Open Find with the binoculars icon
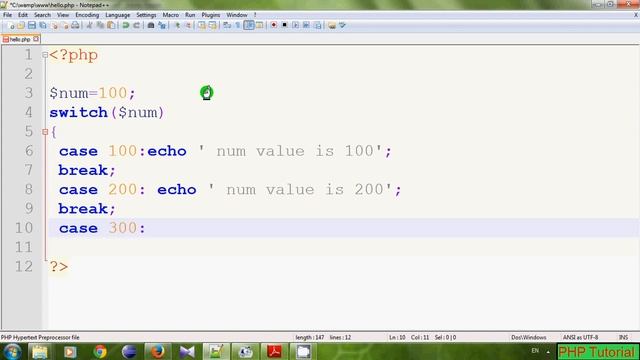Image resolution: width=640 pixels, height=360 pixels. [x=151, y=25]
